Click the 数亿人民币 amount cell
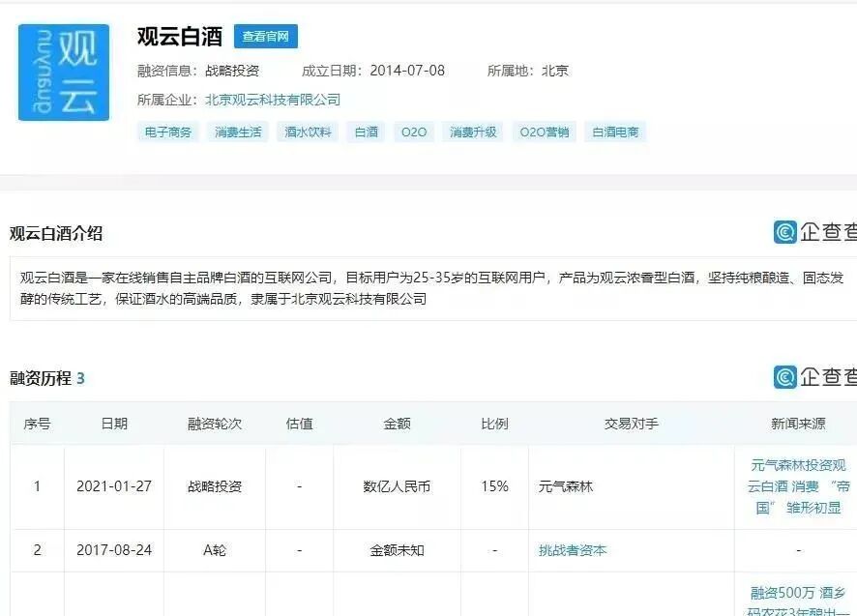Viewport: 857px width, 616px height. click(397, 486)
